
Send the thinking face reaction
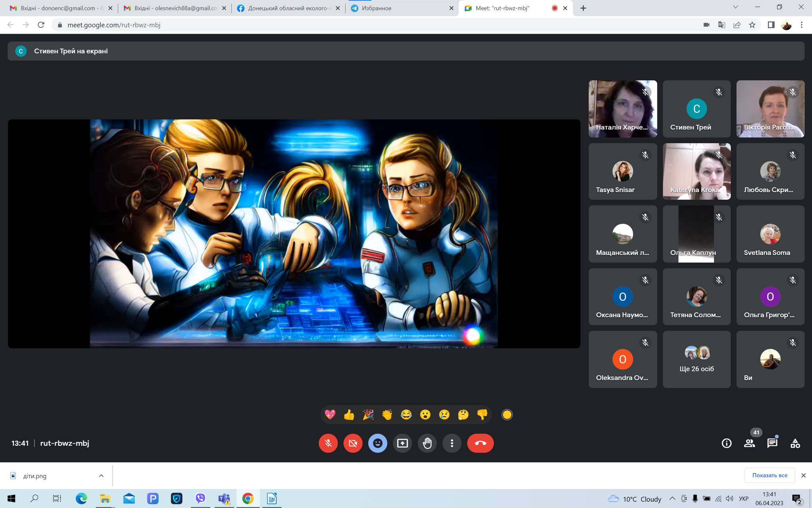tap(463, 415)
